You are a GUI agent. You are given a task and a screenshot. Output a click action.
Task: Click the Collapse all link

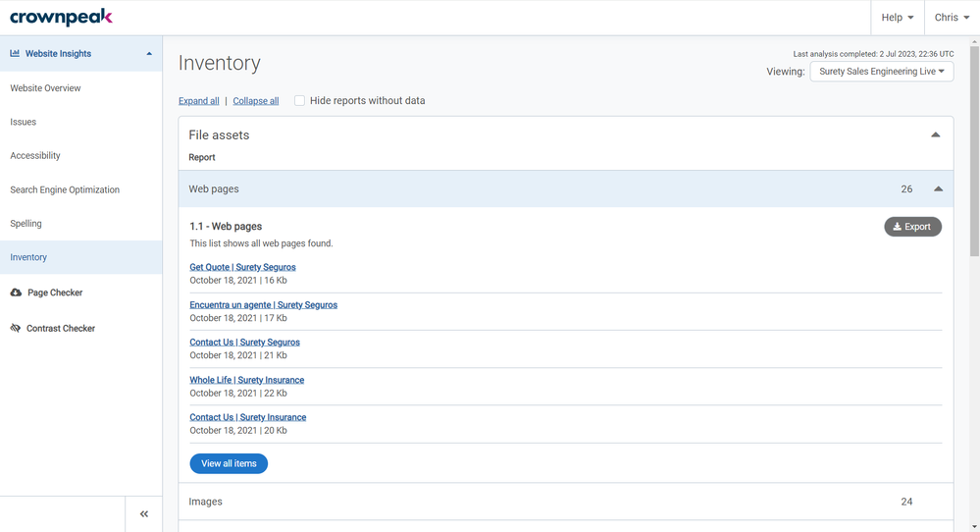tap(256, 101)
